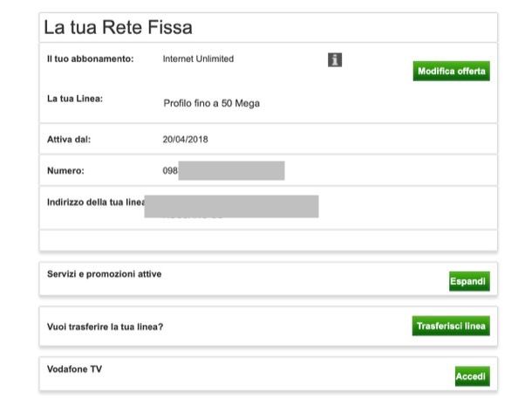Select the Numero label
Viewport: 532px width, 413px height.
(x=65, y=171)
